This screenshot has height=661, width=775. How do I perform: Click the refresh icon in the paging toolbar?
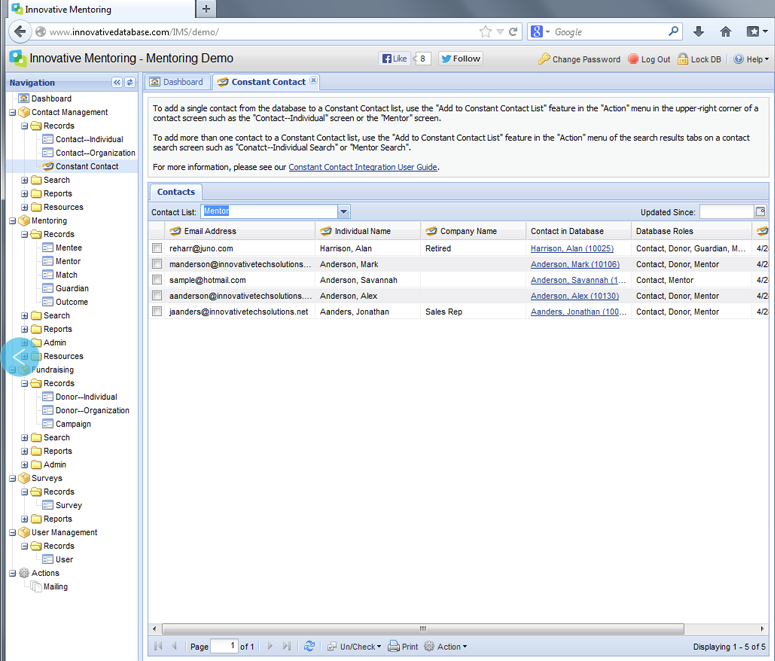pos(309,646)
